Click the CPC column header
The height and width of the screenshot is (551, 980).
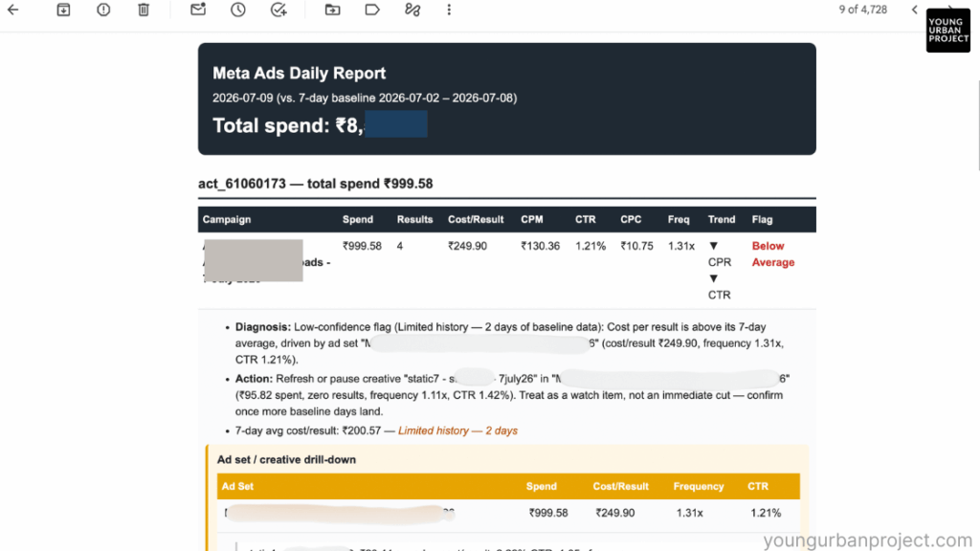(631, 220)
